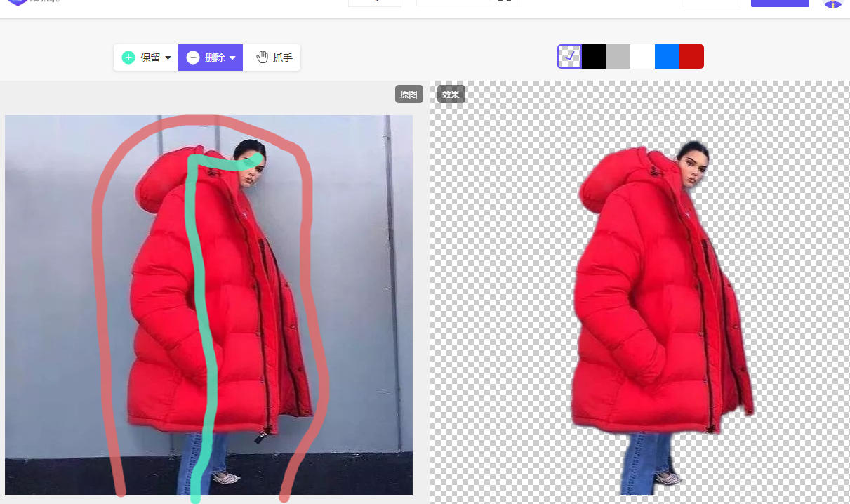The image size is (850, 504).
Task: Pick the white background swatch
Action: [x=642, y=56]
